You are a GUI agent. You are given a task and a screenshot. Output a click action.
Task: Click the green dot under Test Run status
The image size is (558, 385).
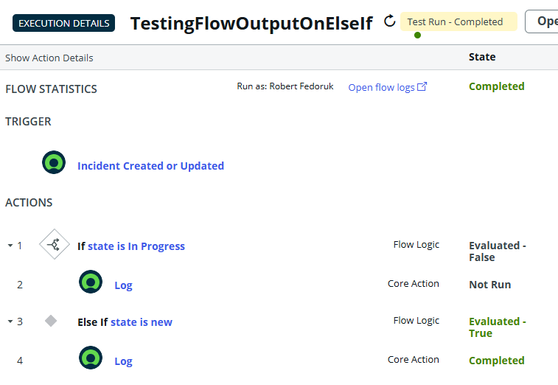tap(418, 35)
